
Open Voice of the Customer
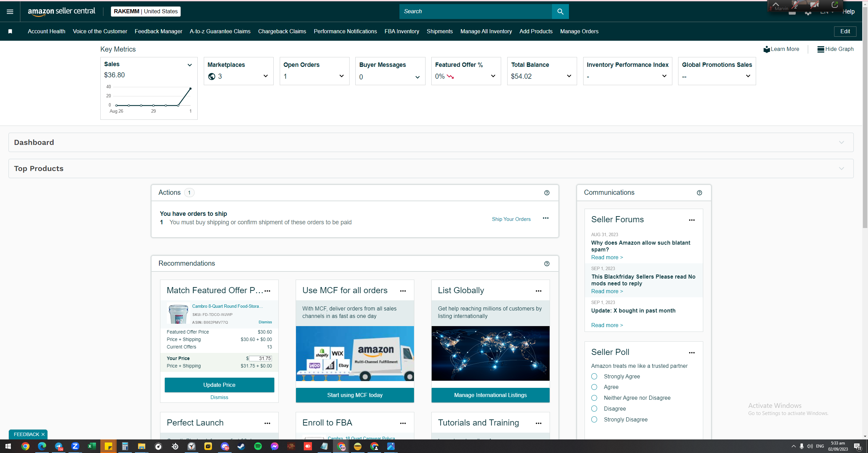(100, 31)
